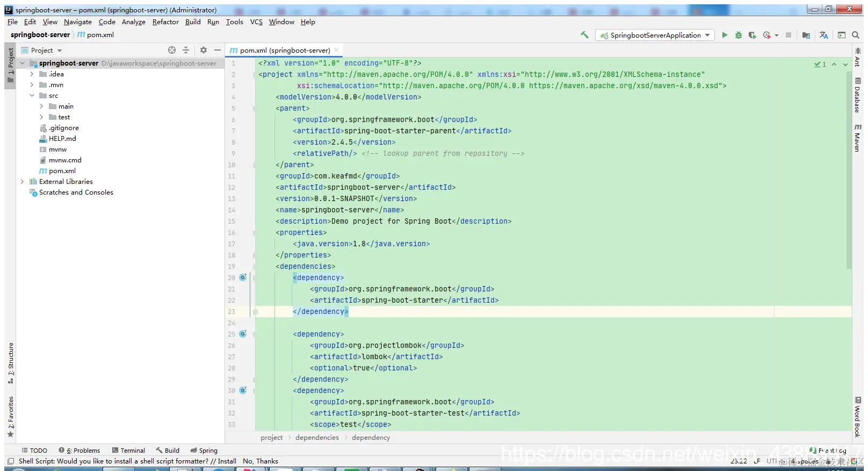This screenshot has height=471, width=868.
Task: Click gutter bean icon on line 20
Action: point(243,277)
